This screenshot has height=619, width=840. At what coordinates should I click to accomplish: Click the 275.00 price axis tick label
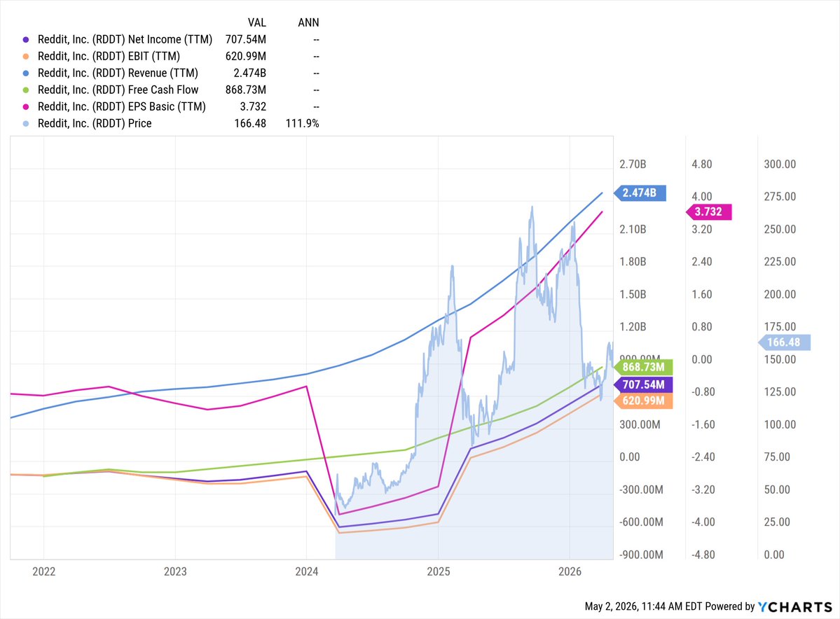tap(780, 197)
